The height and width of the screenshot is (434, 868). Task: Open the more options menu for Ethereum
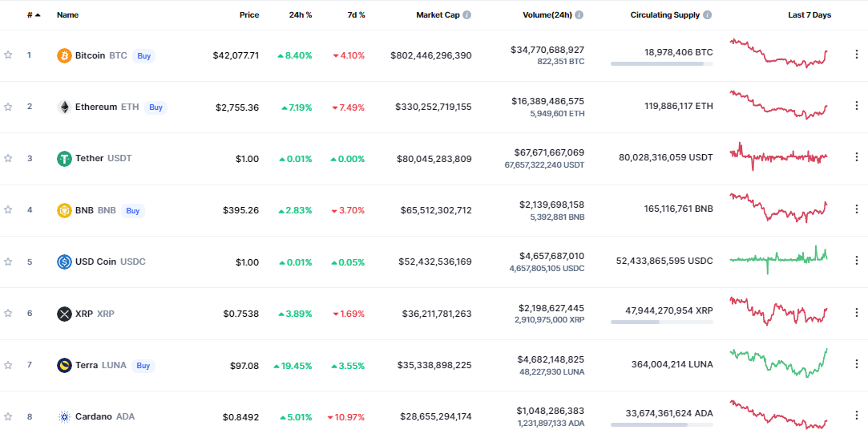[x=857, y=106]
